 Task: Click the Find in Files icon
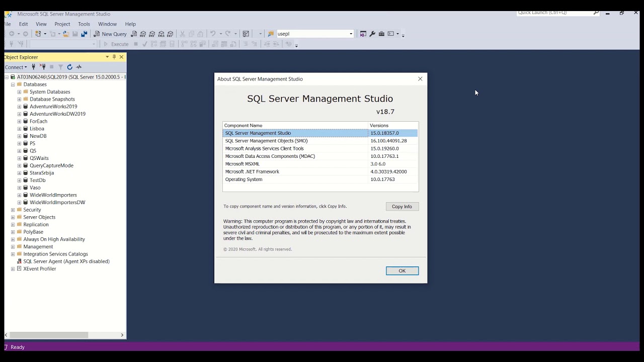[x=271, y=34]
